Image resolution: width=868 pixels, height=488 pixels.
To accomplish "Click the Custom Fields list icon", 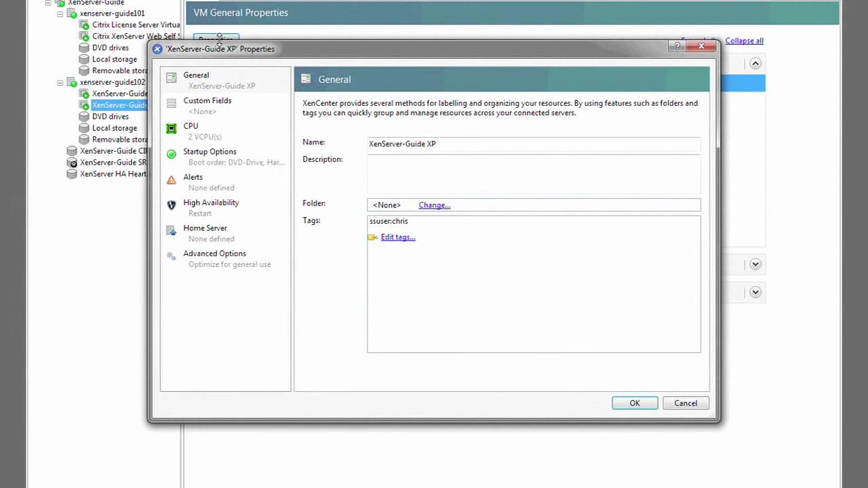I will pos(171,103).
